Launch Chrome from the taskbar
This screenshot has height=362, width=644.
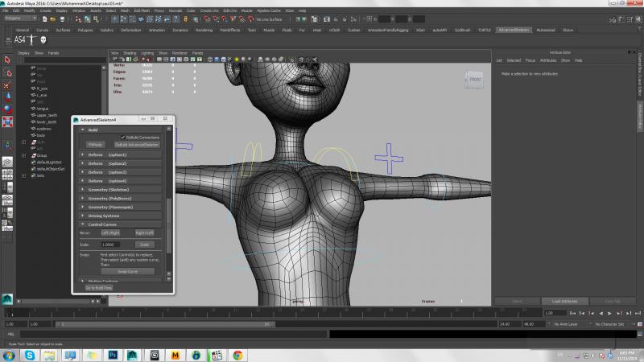[x=238, y=354]
